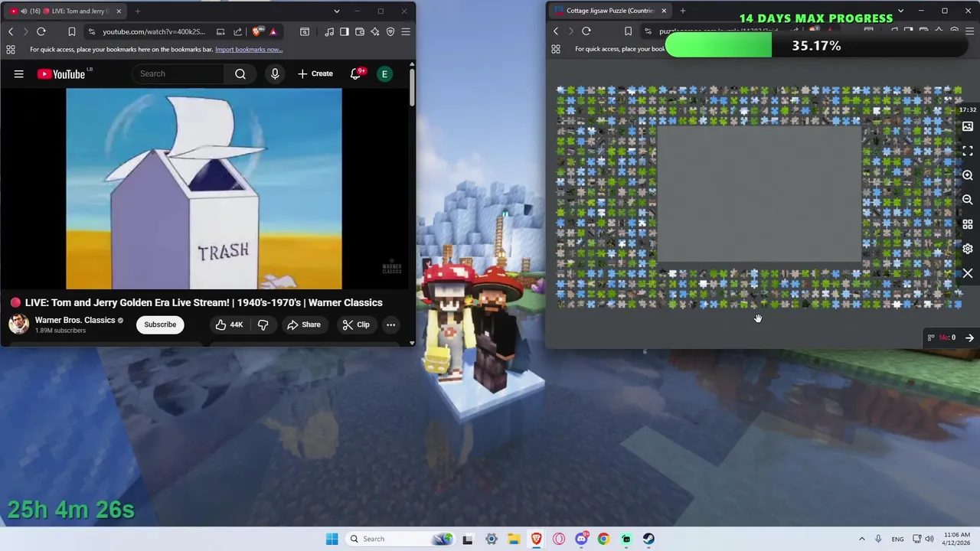Click the arrow next to Me: 0 in puzzle
980x551 pixels.
pos(969,337)
